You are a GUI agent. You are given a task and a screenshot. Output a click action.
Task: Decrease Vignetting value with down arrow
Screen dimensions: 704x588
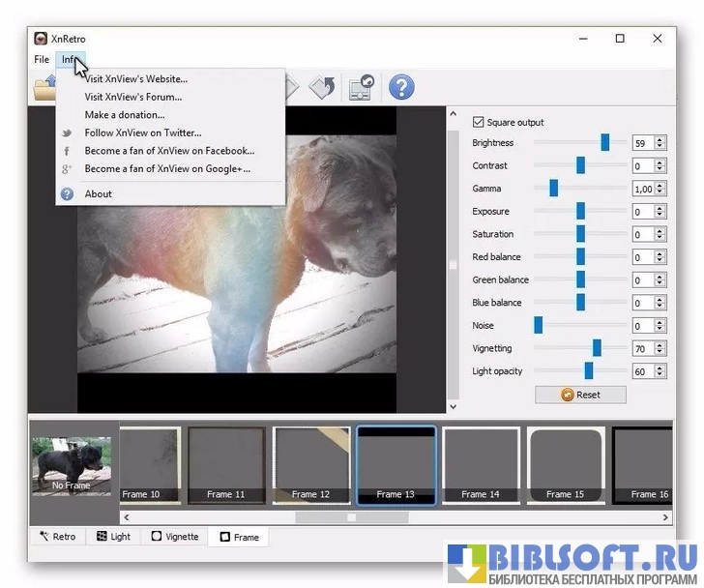660,352
